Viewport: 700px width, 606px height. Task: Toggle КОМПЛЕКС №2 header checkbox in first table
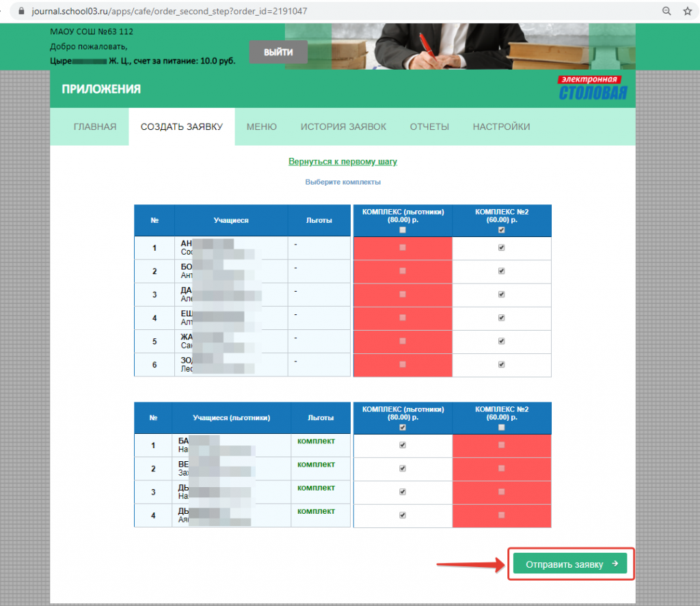502,230
